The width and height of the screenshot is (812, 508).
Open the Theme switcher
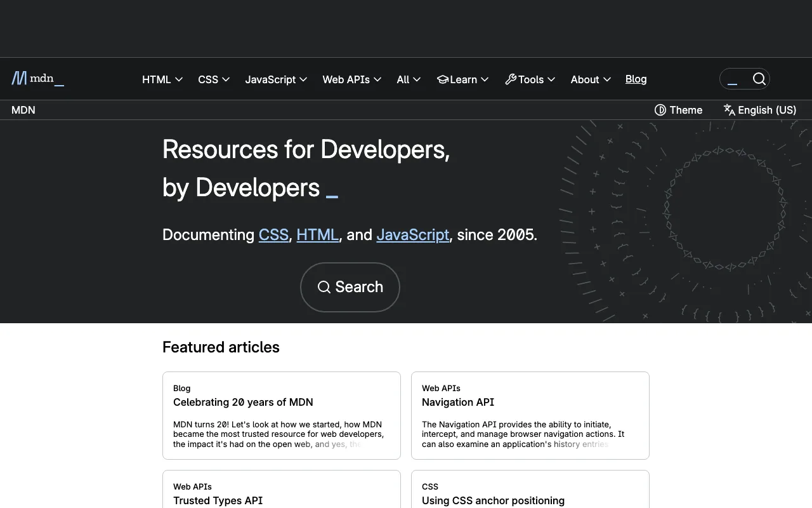[679, 110]
